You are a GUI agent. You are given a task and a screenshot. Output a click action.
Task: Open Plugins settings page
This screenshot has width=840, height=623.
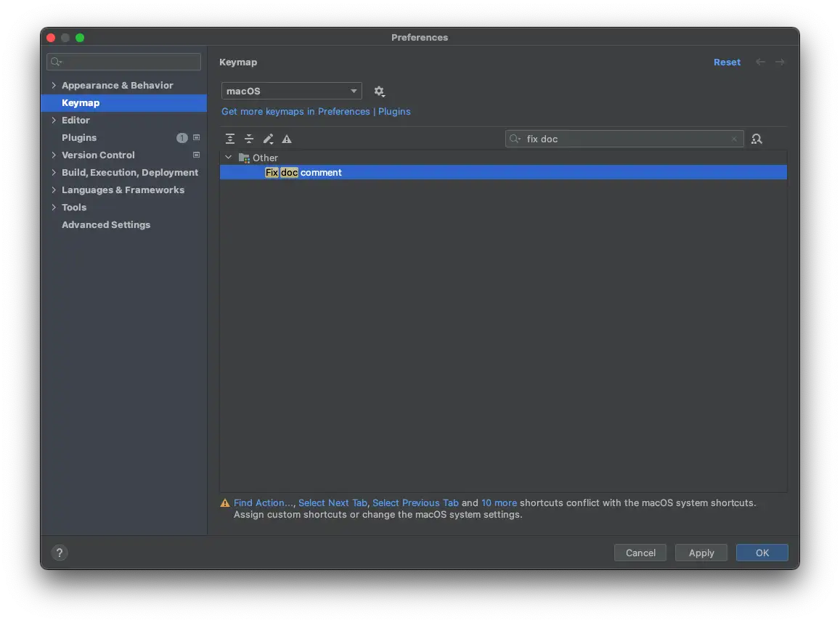(78, 138)
